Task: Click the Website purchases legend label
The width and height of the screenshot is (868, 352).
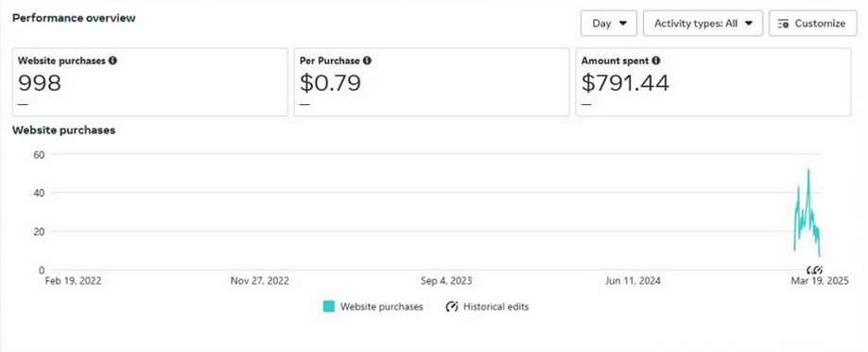Action: tap(381, 307)
